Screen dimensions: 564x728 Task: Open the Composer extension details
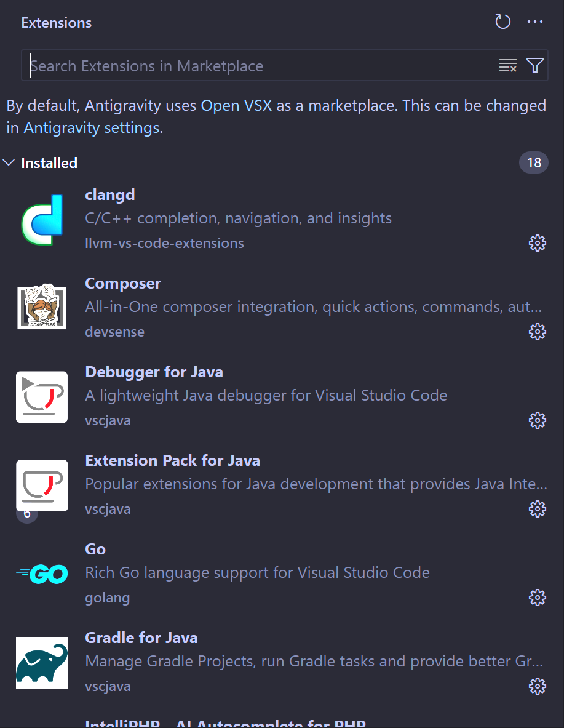click(122, 284)
